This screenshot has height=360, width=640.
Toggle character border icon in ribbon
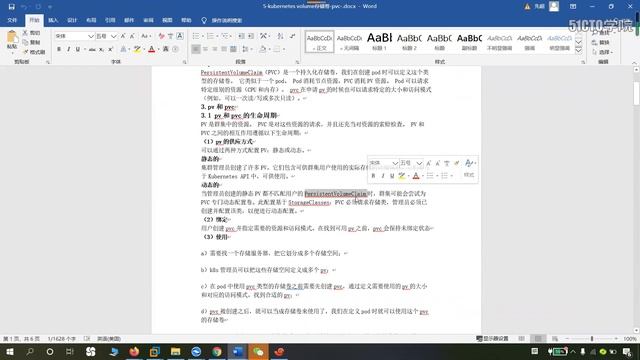tap(180, 36)
